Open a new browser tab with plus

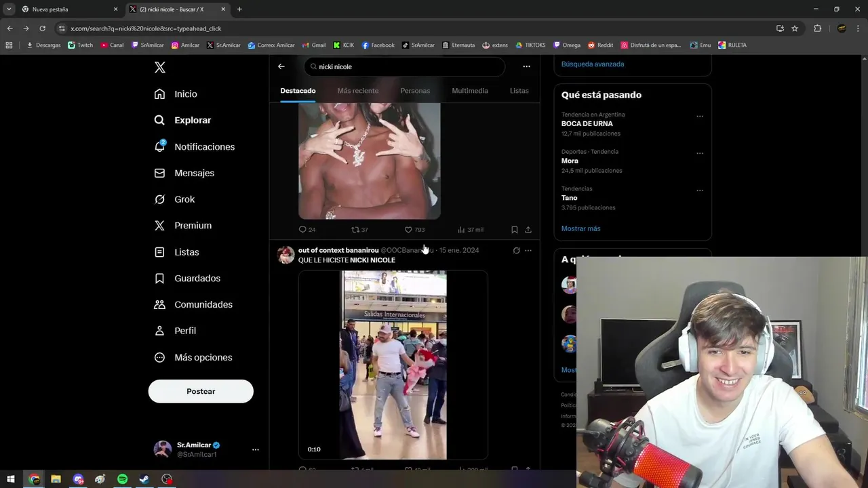point(239,9)
